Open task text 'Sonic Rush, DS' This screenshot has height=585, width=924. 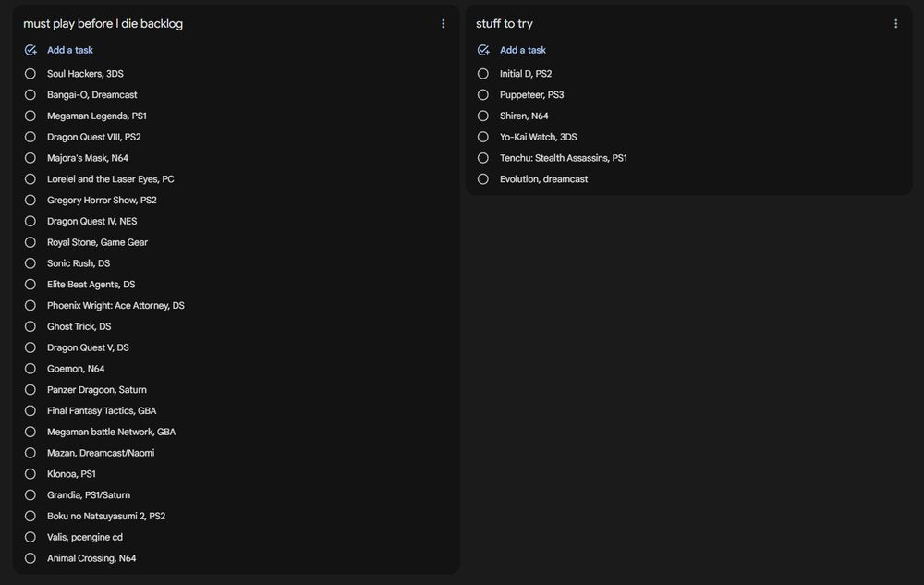79,263
